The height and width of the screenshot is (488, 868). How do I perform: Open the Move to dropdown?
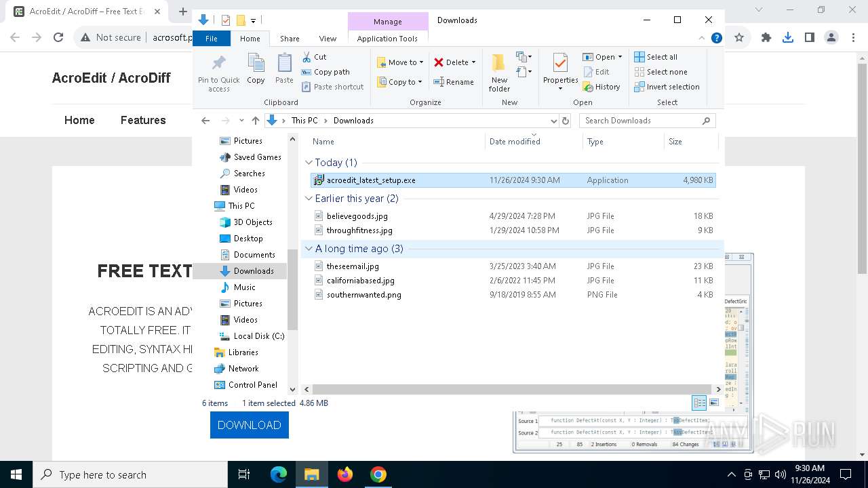point(400,62)
